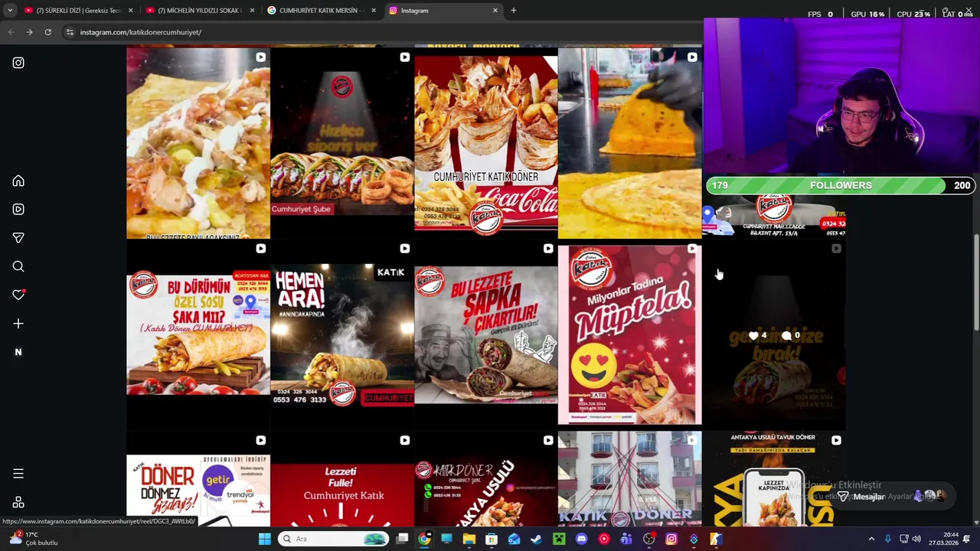Open volume control in system tray
The height and width of the screenshot is (551, 980).
pos(916,539)
